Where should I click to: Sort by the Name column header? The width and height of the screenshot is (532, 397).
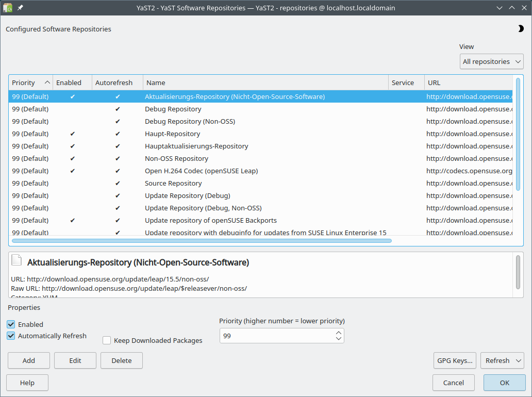265,83
